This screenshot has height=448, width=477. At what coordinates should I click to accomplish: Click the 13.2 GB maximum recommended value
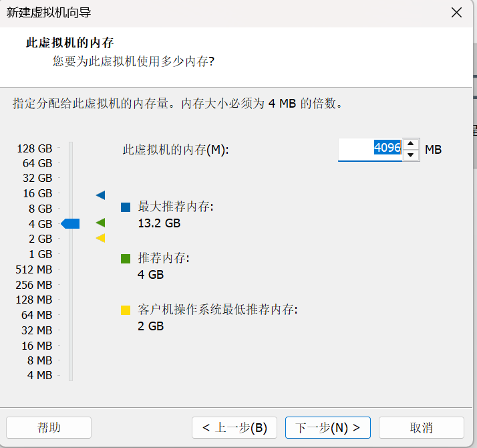159,223
